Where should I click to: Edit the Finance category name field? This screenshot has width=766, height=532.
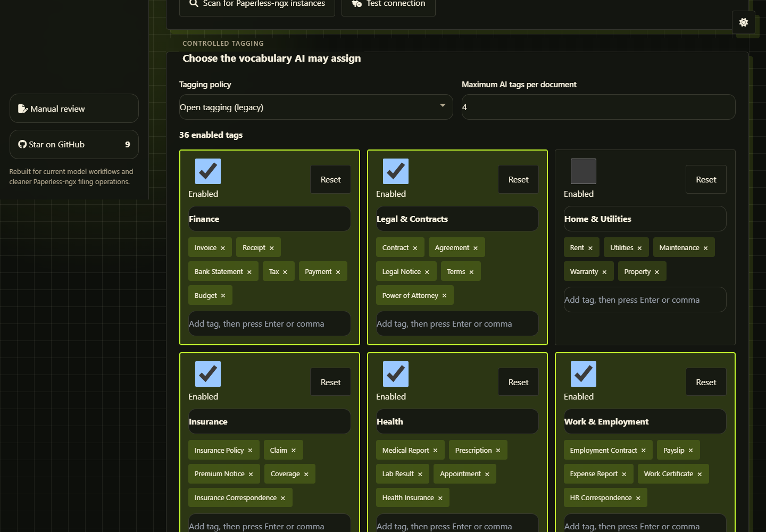pyautogui.click(x=270, y=219)
